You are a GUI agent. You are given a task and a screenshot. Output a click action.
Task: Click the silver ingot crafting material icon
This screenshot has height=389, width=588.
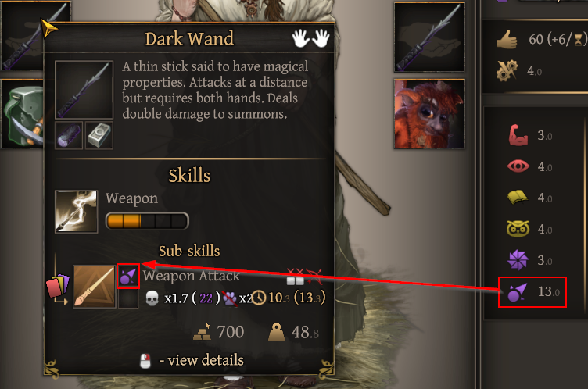tap(99, 135)
